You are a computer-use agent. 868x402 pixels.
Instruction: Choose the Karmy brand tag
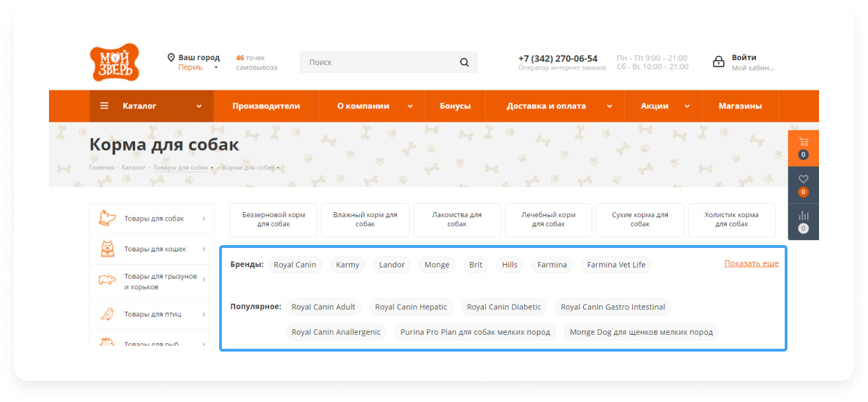tap(347, 265)
